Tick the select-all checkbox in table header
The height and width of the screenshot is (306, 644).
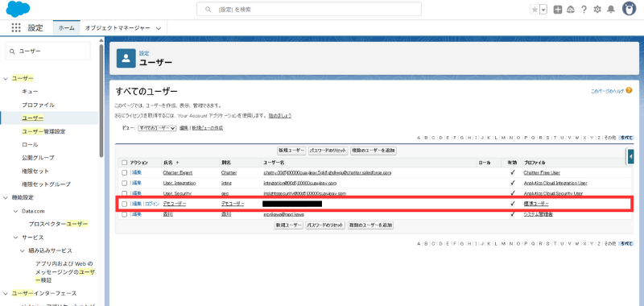pyautogui.click(x=125, y=163)
